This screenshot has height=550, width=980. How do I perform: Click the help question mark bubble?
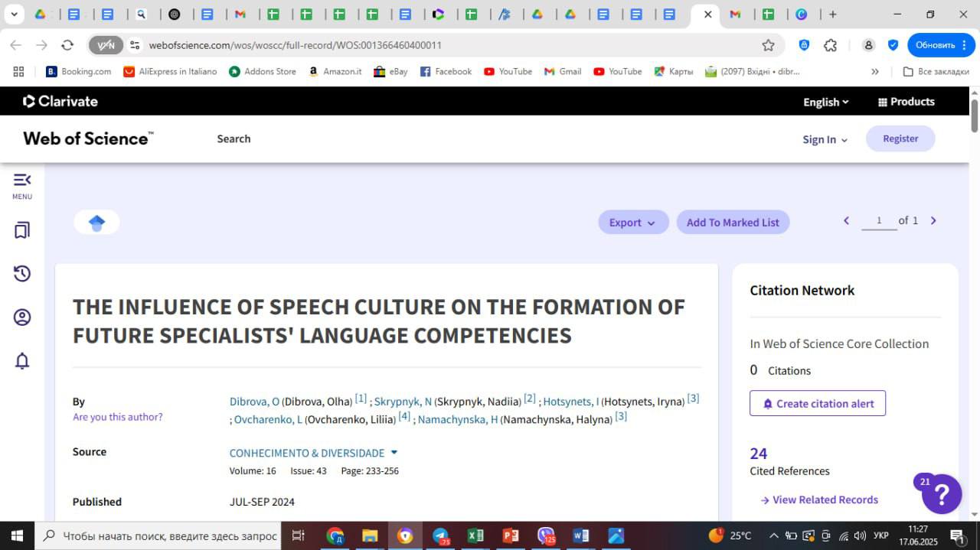(x=942, y=494)
